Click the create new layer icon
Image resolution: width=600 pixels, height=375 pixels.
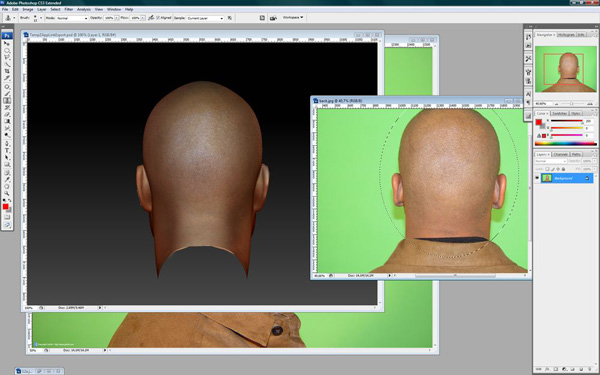(581, 369)
